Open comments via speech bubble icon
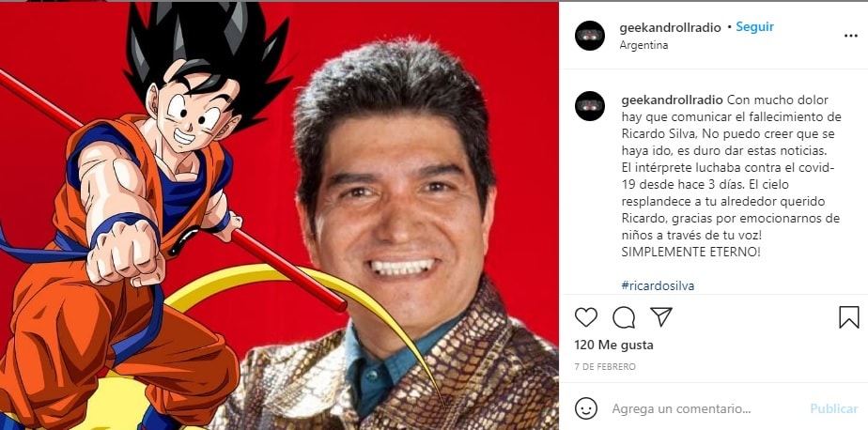This screenshot has width=868, height=430. click(624, 317)
